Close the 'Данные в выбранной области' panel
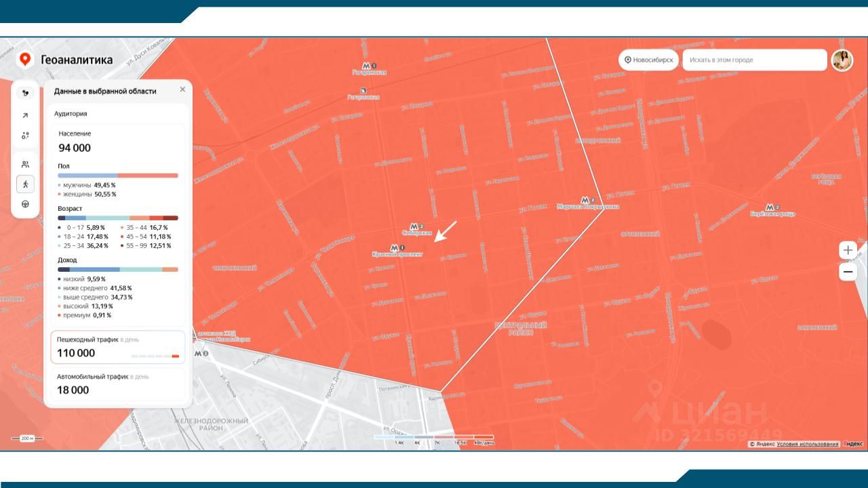The height and width of the screenshot is (488, 868). coord(182,89)
